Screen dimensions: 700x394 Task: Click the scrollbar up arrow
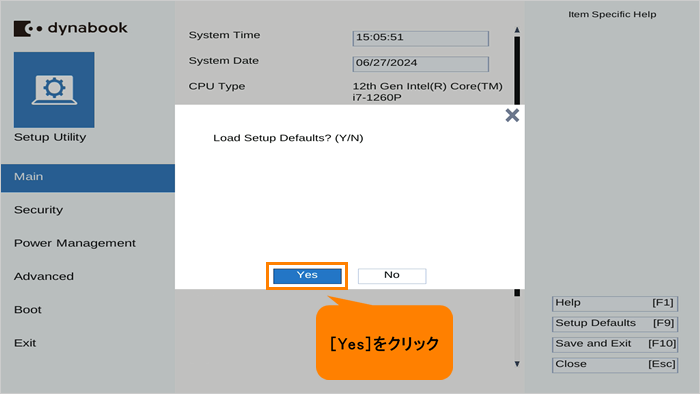click(x=517, y=30)
